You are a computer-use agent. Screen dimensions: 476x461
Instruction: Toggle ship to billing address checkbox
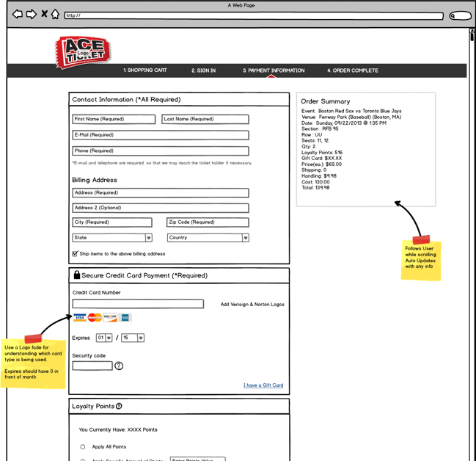(x=75, y=253)
